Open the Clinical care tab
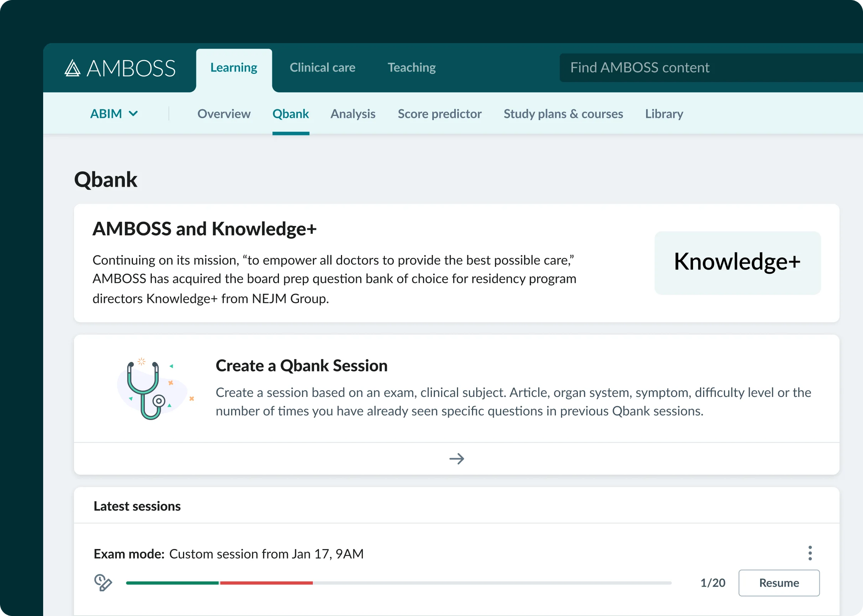863x616 pixels. tap(322, 68)
